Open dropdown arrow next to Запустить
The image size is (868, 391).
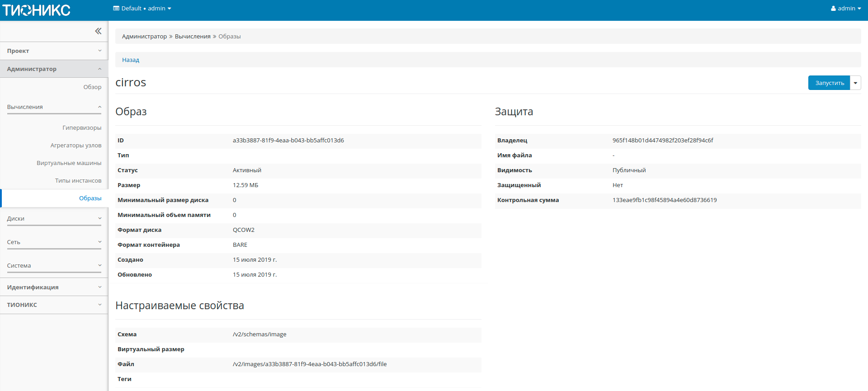[855, 83]
